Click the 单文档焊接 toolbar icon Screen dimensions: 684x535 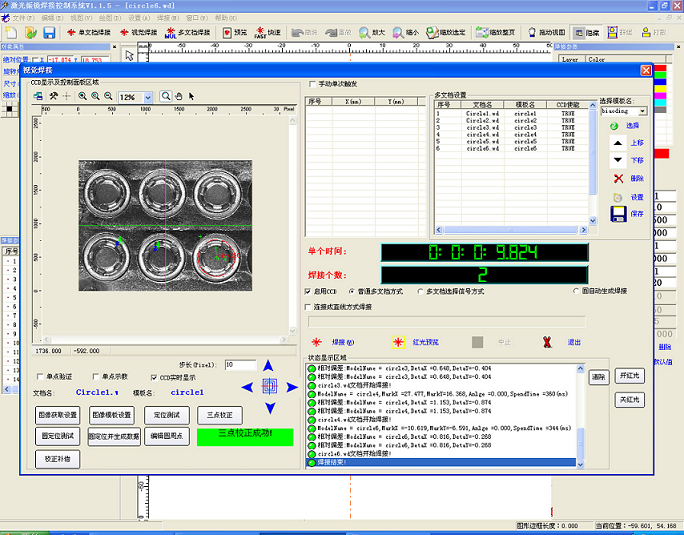(x=71, y=33)
